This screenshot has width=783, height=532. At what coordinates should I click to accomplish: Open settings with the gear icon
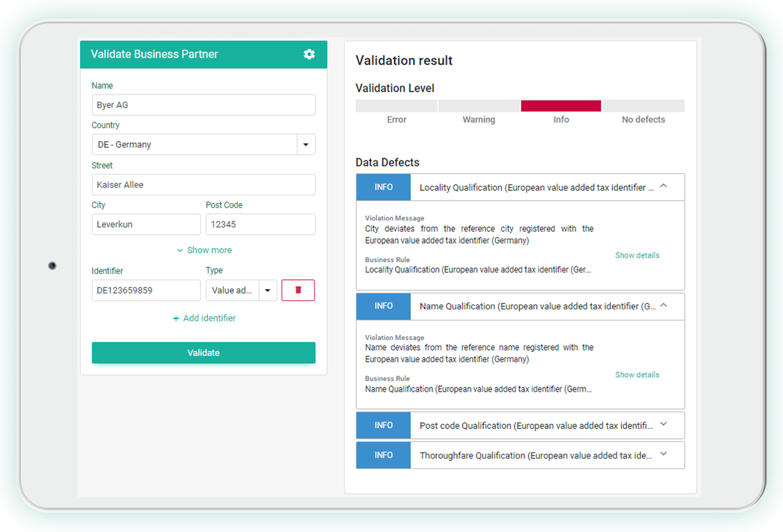309,54
